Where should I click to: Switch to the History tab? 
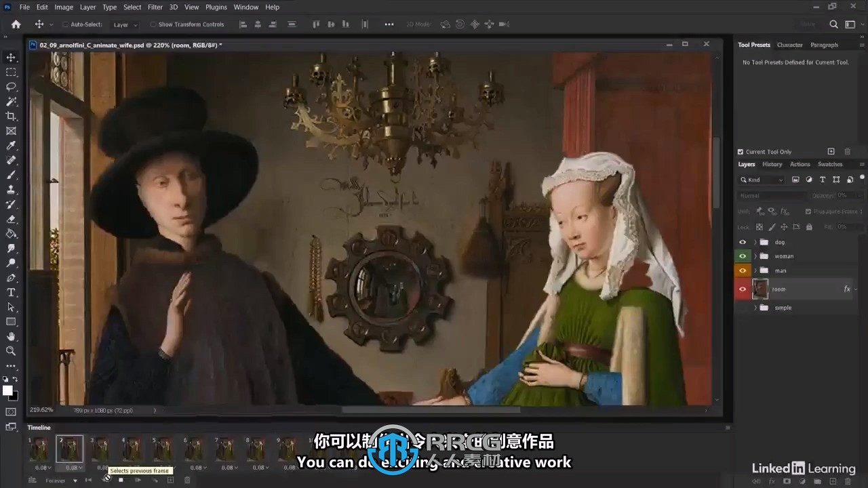pyautogui.click(x=772, y=164)
